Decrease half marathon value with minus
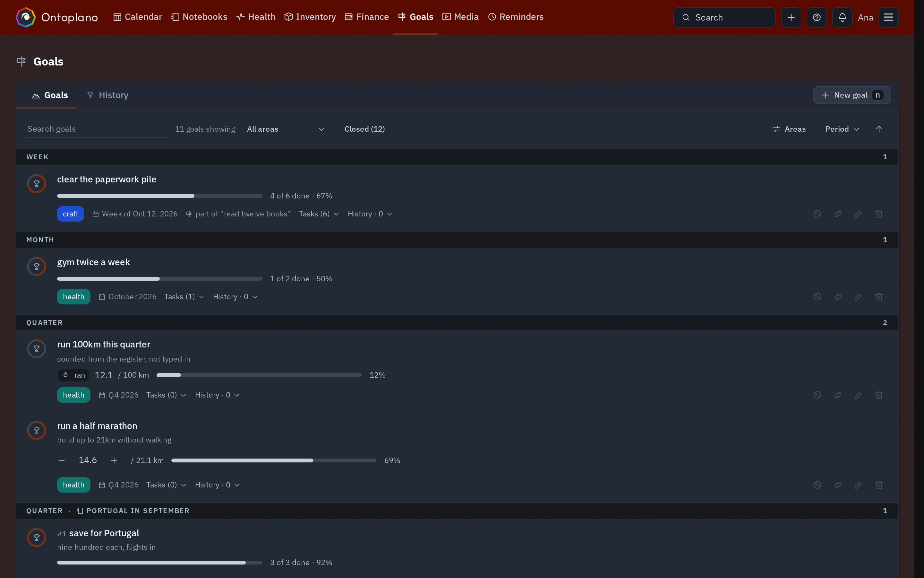The height and width of the screenshot is (578, 924). (x=62, y=460)
